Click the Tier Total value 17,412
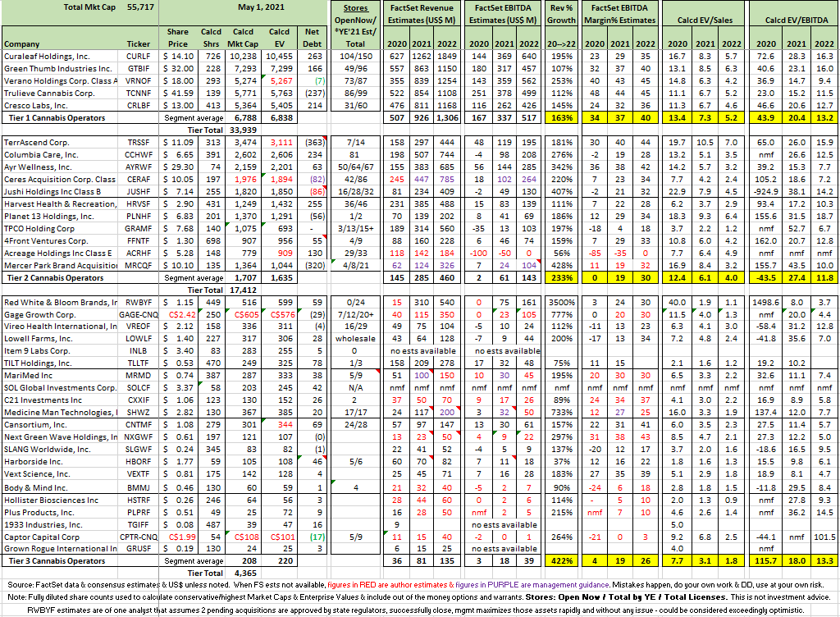 (243, 290)
